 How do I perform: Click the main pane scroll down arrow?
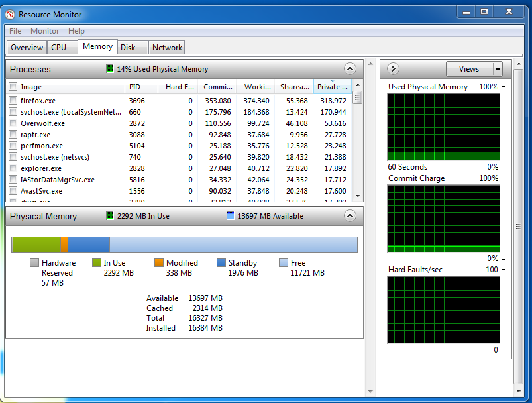(370, 392)
